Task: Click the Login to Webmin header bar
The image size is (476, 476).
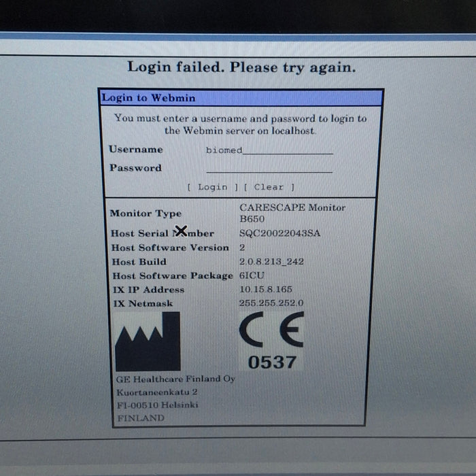Action: pos(241,98)
